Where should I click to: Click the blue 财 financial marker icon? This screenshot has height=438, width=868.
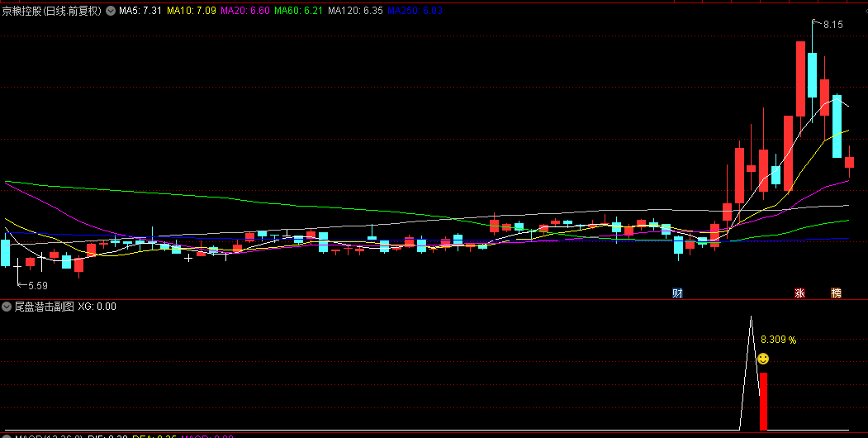click(x=677, y=293)
